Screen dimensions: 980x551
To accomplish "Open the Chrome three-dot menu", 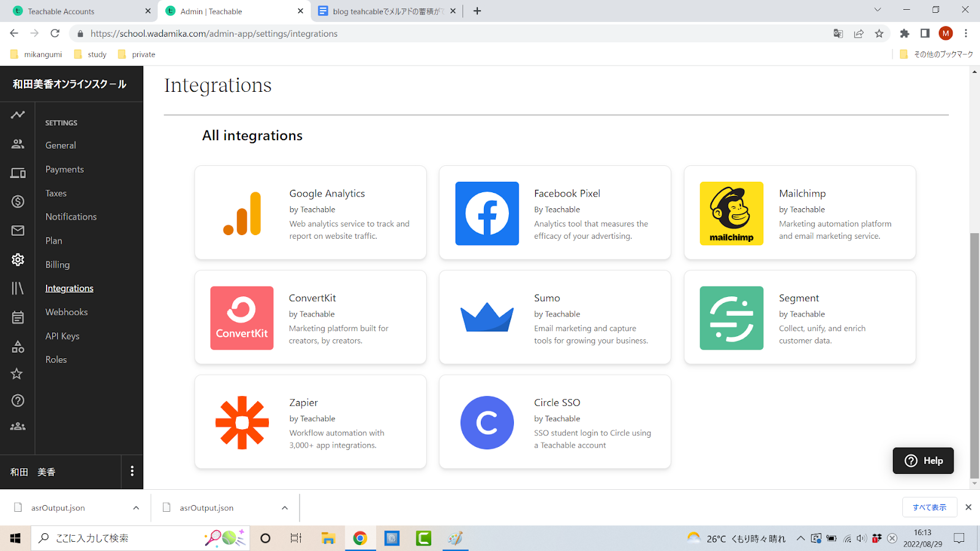I will 966,34.
